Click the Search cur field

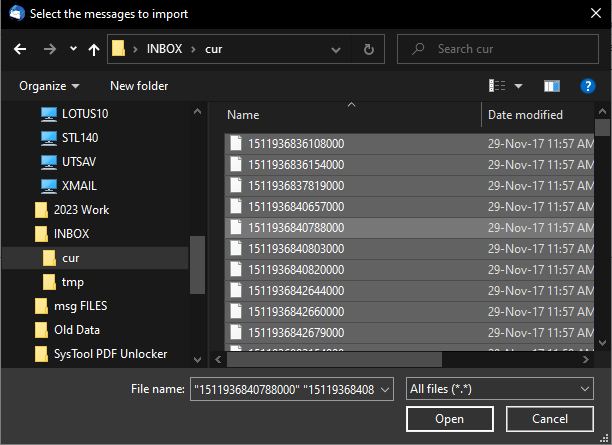tap(498, 49)
